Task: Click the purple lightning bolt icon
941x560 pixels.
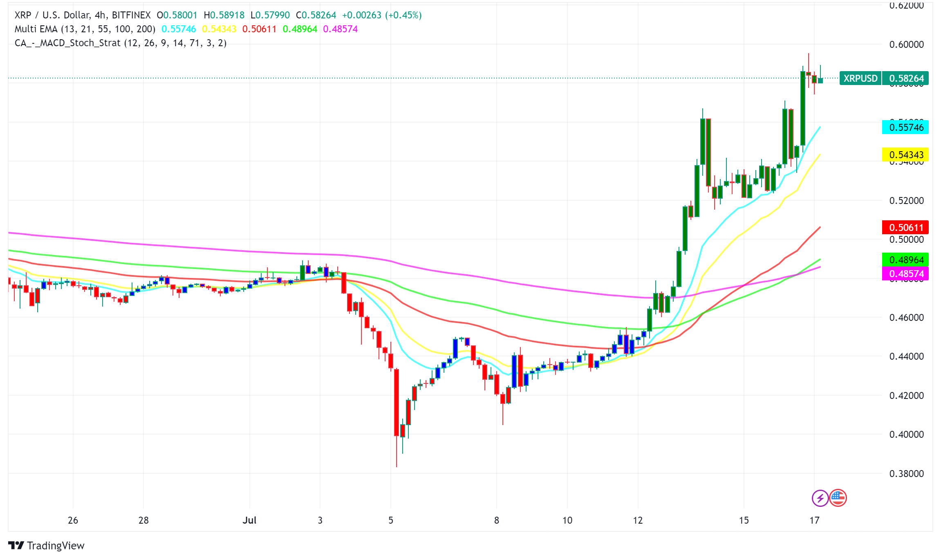Action: [820, 498]
